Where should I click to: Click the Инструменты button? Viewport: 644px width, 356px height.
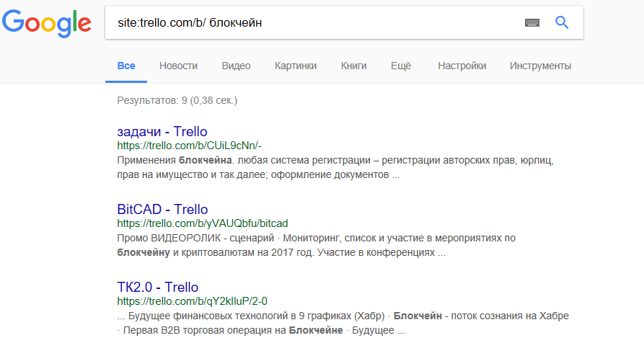coord(540,66)
